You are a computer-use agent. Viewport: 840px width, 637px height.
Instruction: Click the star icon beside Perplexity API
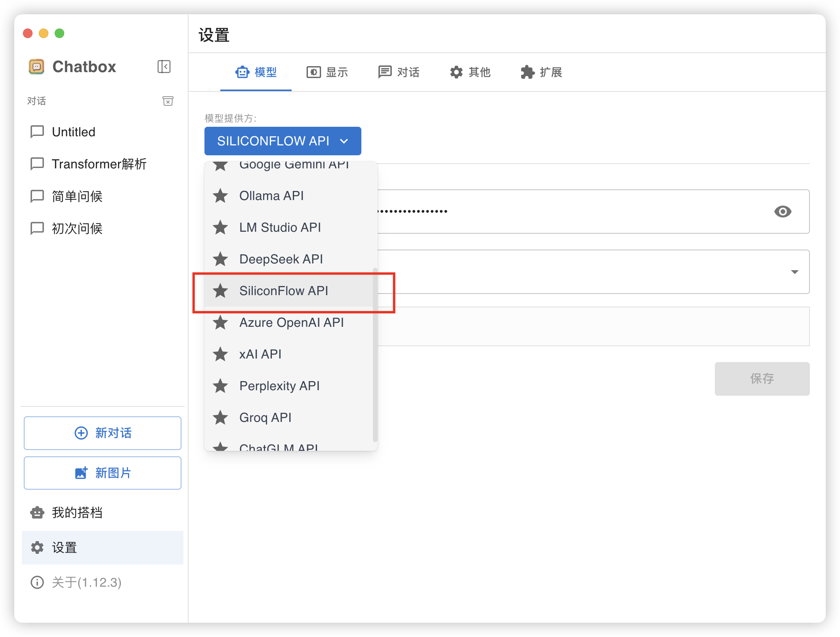click(x=220, y=386)
